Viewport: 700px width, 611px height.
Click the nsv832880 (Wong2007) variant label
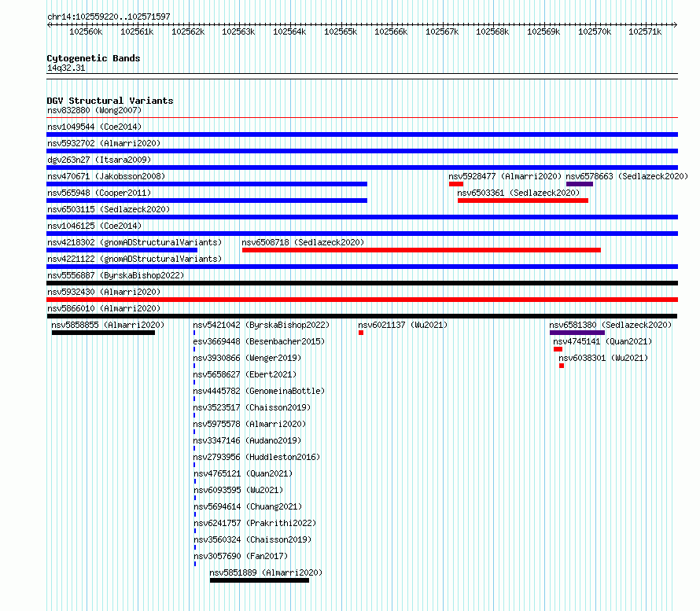(x=94, y=110)
